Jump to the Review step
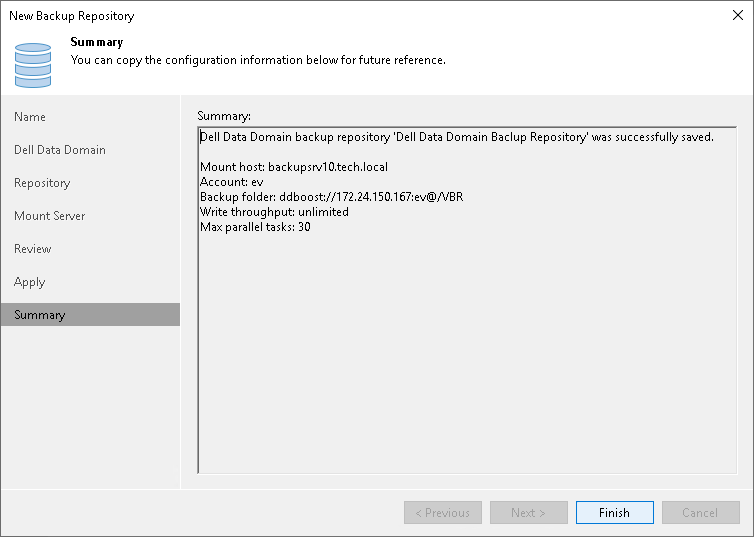Screen dimensions: 754x537 (33, 249)
